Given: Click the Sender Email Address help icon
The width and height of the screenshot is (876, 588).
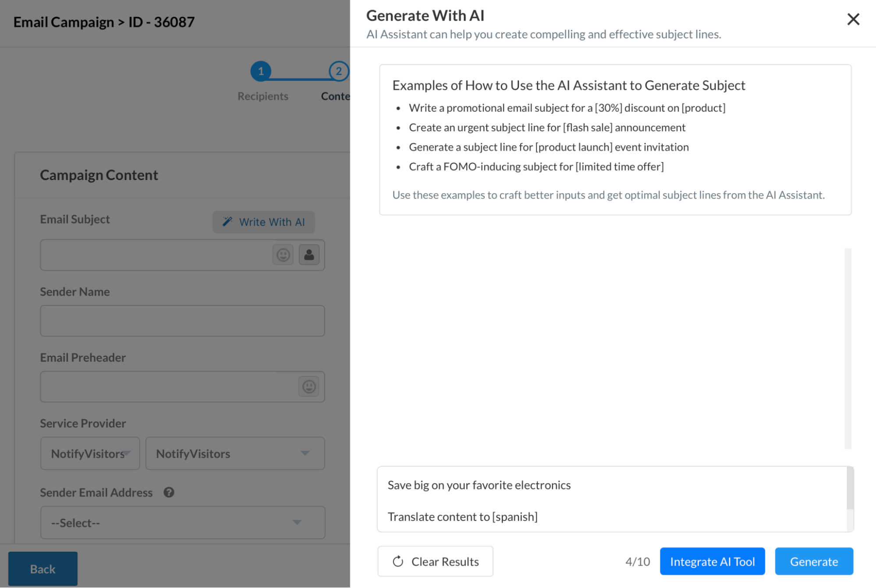Looking at the screenshot, I should 169,492.
